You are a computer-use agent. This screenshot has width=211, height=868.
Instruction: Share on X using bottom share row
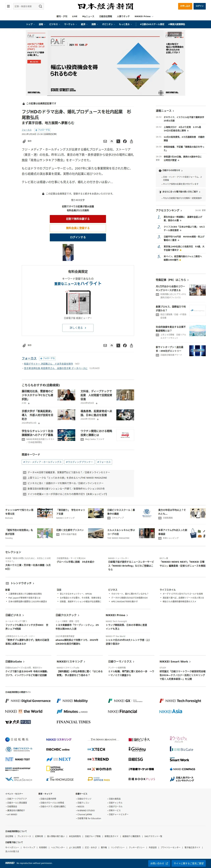pos(118,346)
